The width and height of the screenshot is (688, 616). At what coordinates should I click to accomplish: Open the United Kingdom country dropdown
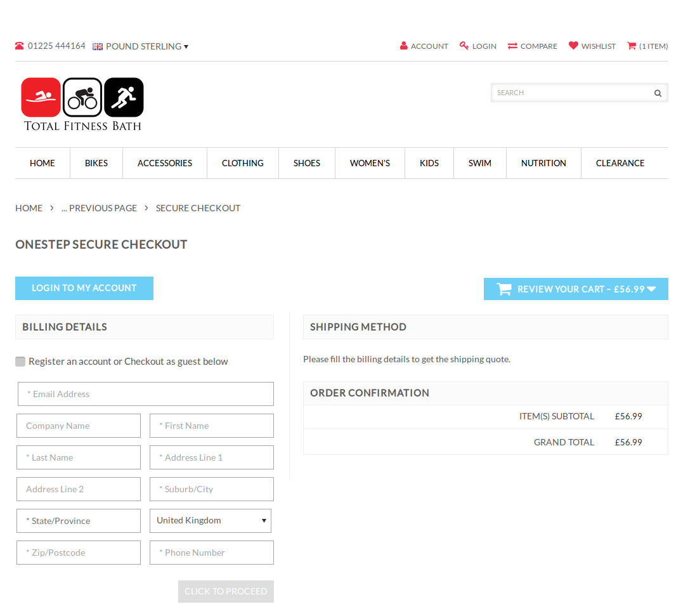coord(211,521)
